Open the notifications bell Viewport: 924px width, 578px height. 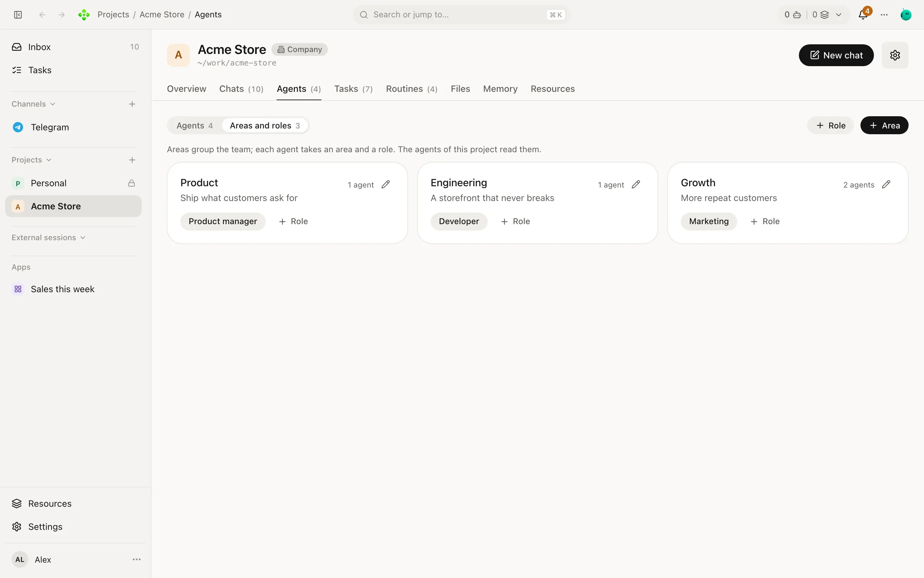[x=863, y=14]
